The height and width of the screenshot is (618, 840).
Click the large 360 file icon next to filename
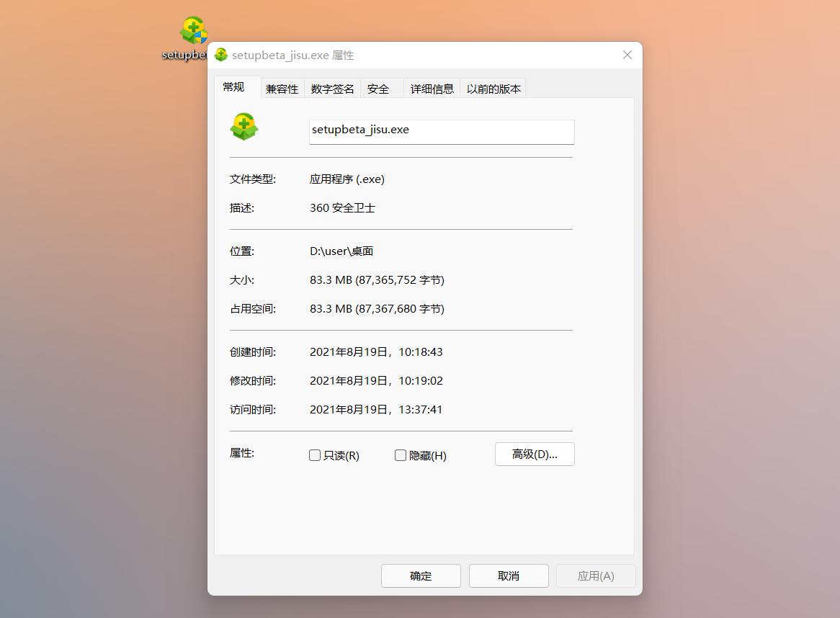click(x=244, y=126)
